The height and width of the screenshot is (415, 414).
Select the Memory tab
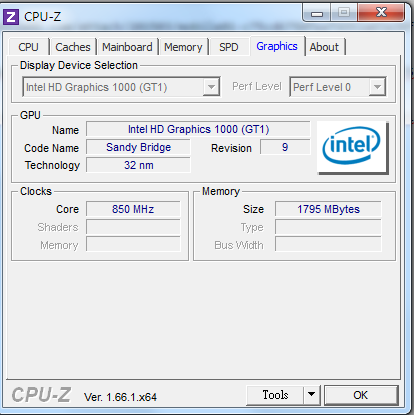(x=183, y=47)
